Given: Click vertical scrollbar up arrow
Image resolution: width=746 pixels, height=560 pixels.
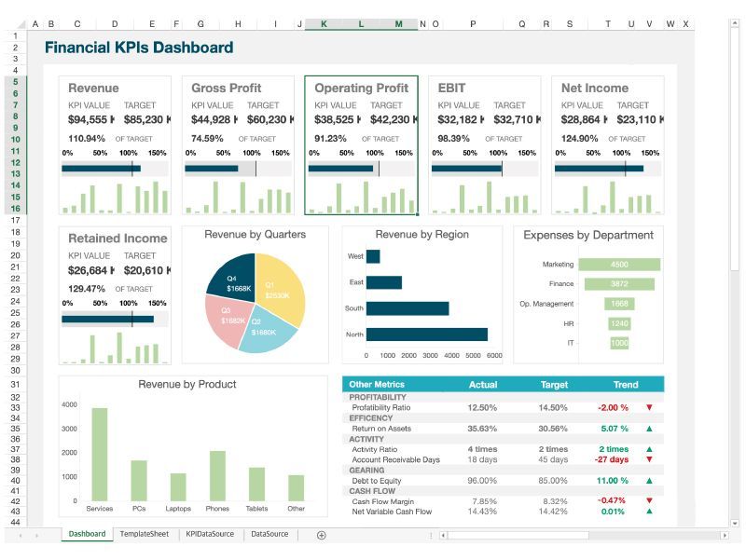Looking at the screenshot, I should tap(735, 24).
